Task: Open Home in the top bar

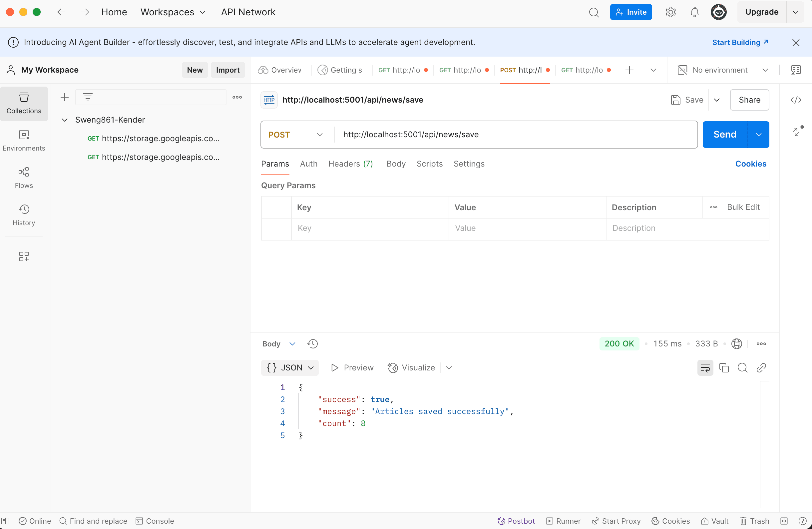Action: [x=114, y=12]
